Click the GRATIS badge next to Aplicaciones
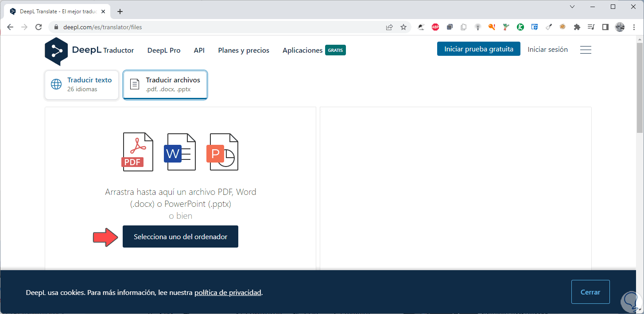Viewport: 644px width, 314px height. coord(335,50)
